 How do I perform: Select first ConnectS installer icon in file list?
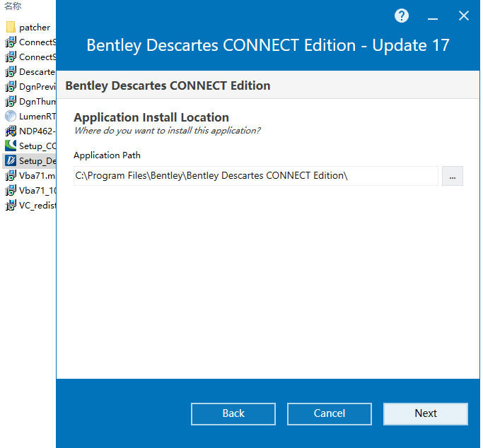tap(11, 42)
